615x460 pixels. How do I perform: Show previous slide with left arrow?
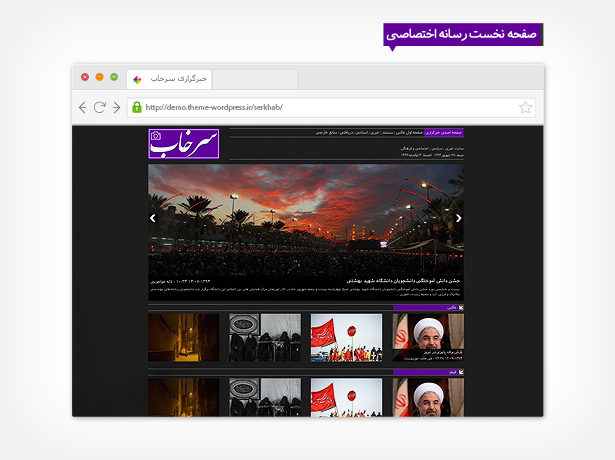click(153, 217)
